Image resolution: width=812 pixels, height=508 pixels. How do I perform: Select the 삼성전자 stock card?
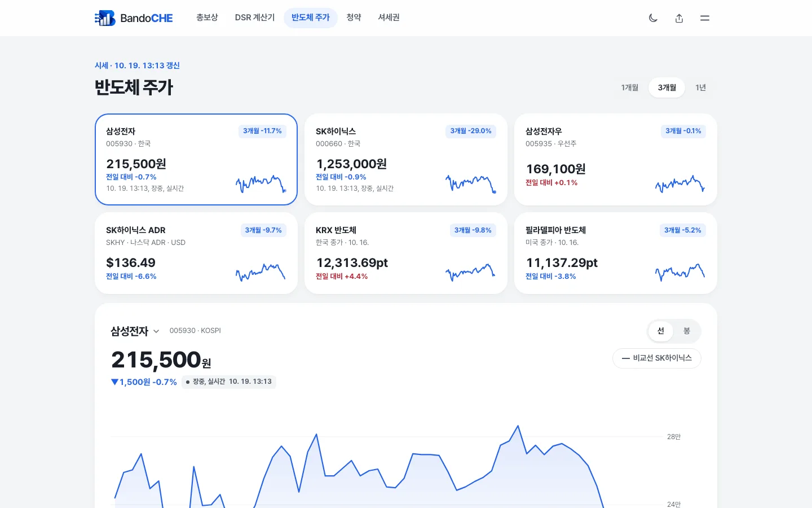click(x=196, y=159)
